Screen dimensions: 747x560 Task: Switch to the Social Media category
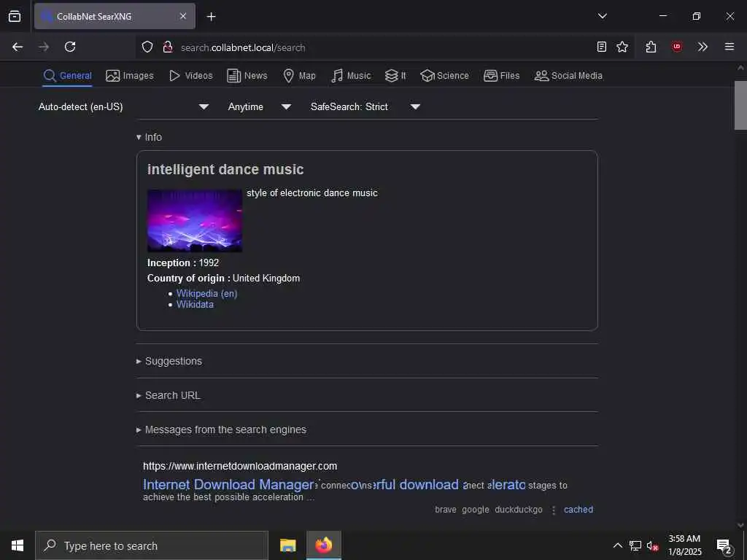click(568, 76)
